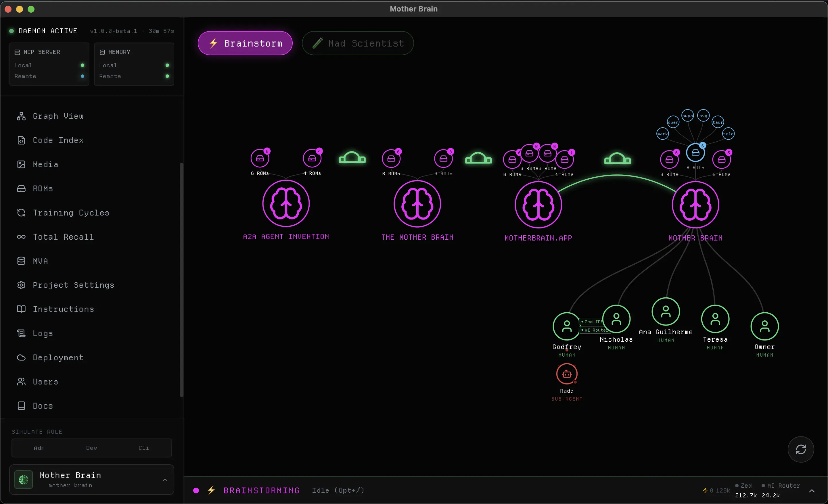Click the Godfrey human node
Viewport: 828px width, 504px height.
567,326
